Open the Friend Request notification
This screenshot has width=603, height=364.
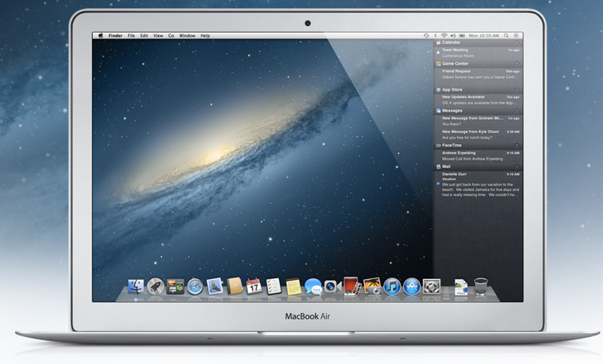pos(478,74)
